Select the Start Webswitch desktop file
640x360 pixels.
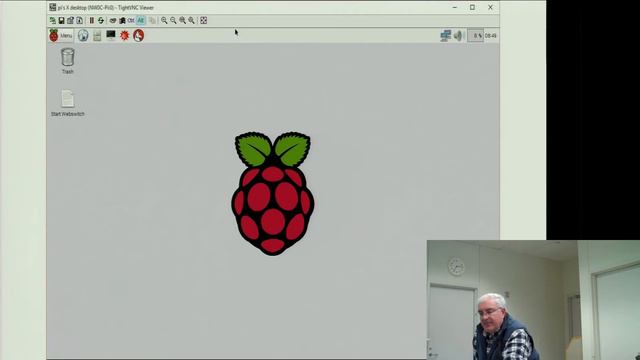point(68,103)
